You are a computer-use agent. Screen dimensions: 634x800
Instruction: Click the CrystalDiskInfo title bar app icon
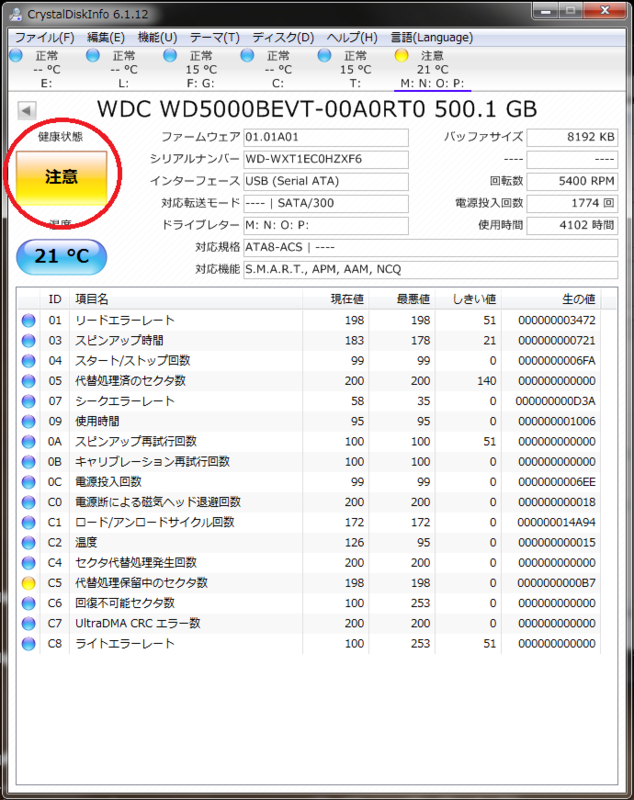[x=15, y=14]
